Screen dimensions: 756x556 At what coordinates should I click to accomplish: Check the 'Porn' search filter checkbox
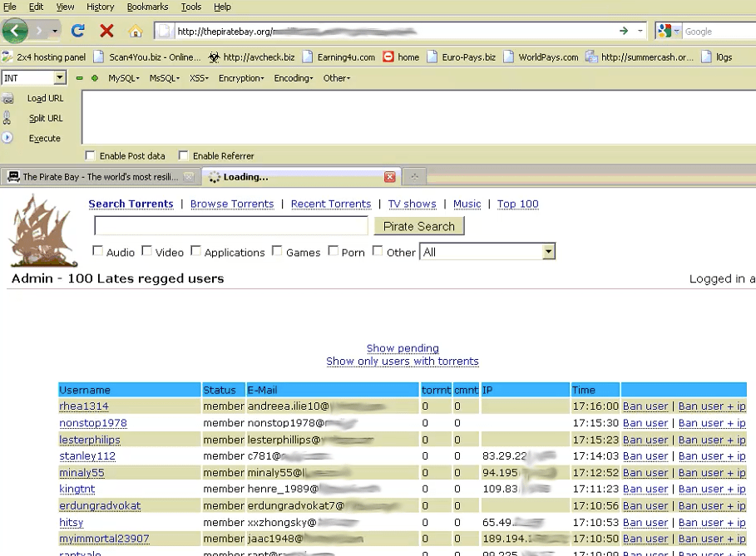click(x=333, y=251)
